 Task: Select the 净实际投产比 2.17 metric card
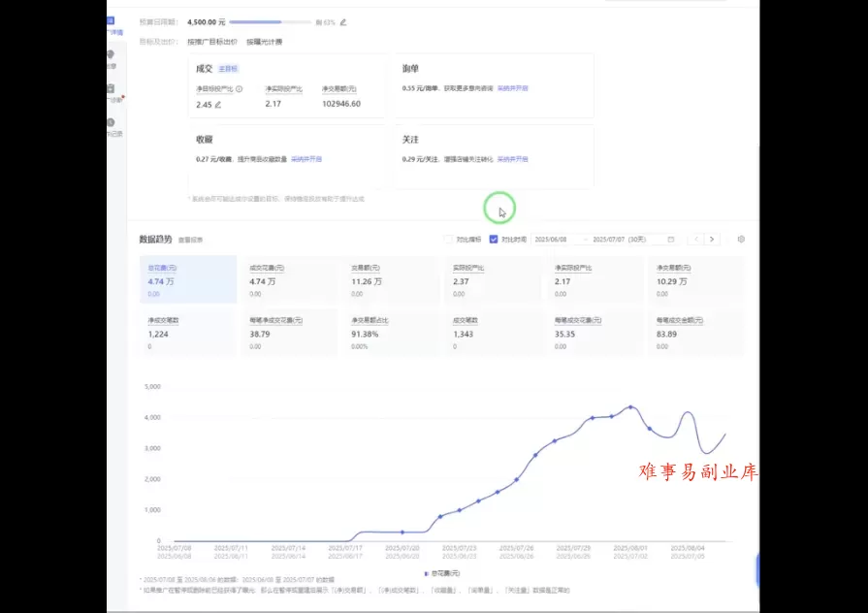click(x=595, y=279)
